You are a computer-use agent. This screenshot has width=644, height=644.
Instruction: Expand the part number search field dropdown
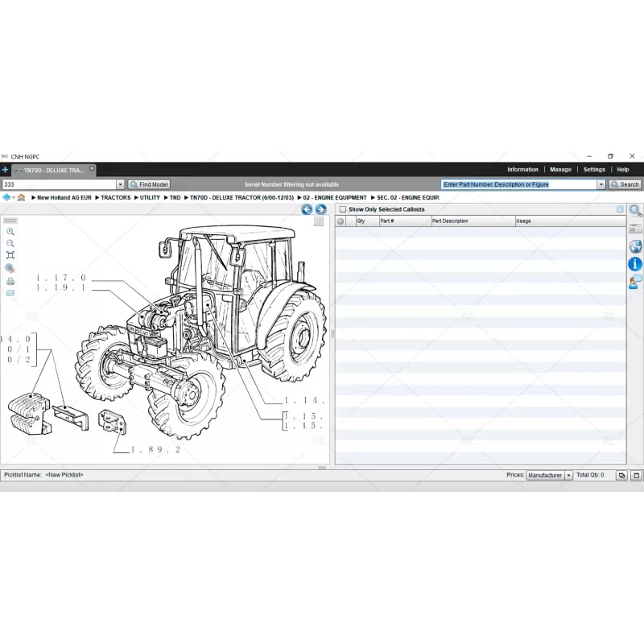tap(601, 184)
